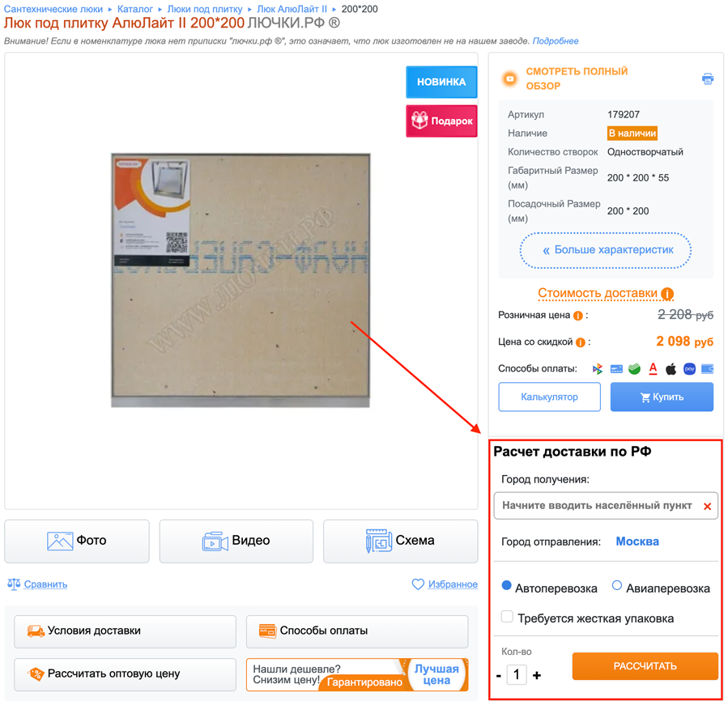Click info icon beside Цена со скидкой

click(x=581, y=342)
